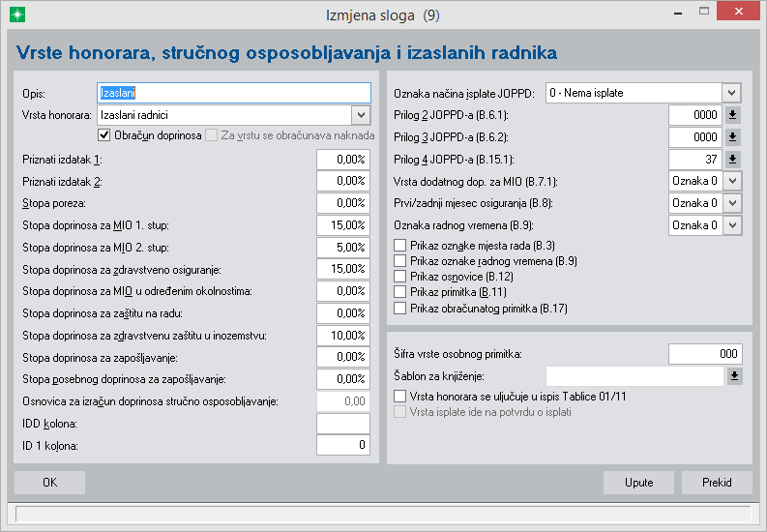Click the Upute button
Viewport: 767px width, 532px height.
(638, 483)
